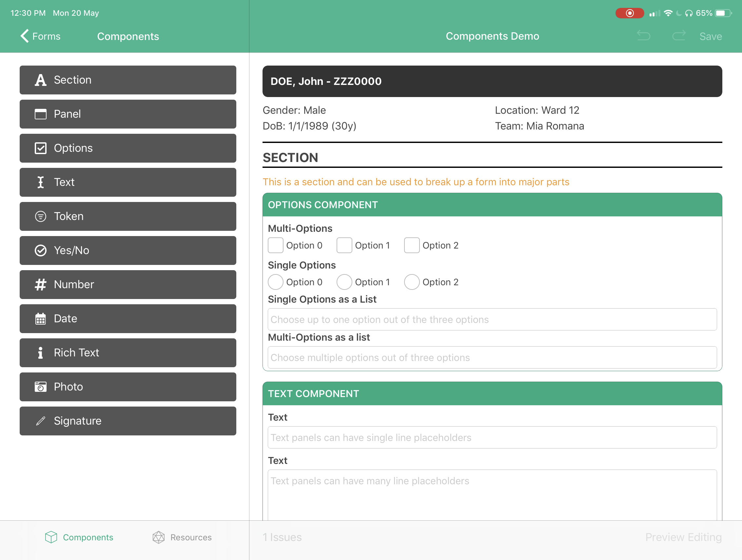Image resolution: width=742 pixels, height=560 pixels.
Task: Open the 1 Issues list
Action: pyautogui.click(x=282, y=537)
